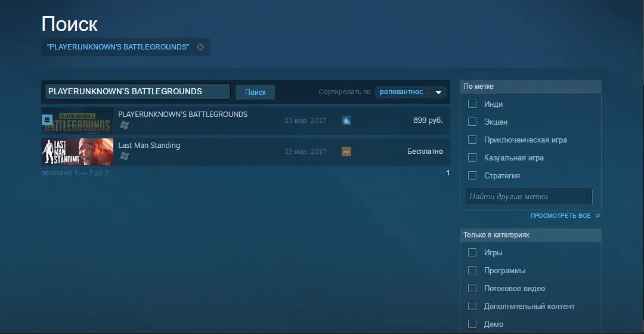Viewport: 644px width, 334px height.
Task: Click the mixed review icon for Last Man Standing
Action: coord(346,151)
